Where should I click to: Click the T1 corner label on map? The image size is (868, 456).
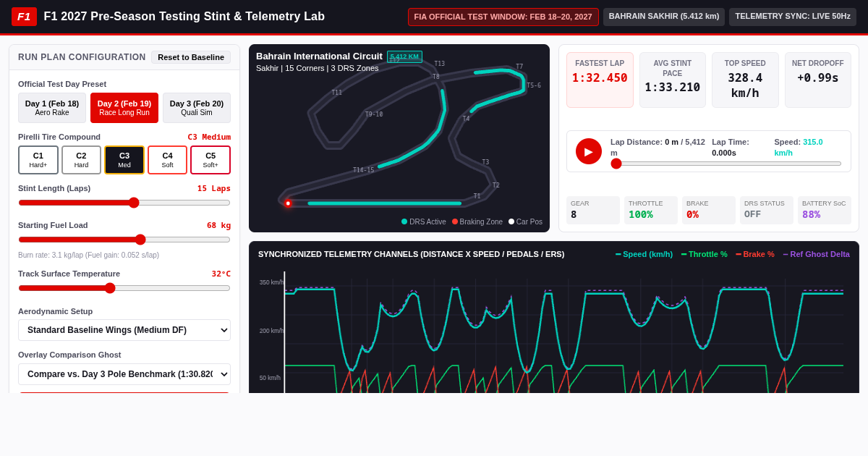point(477,196)
